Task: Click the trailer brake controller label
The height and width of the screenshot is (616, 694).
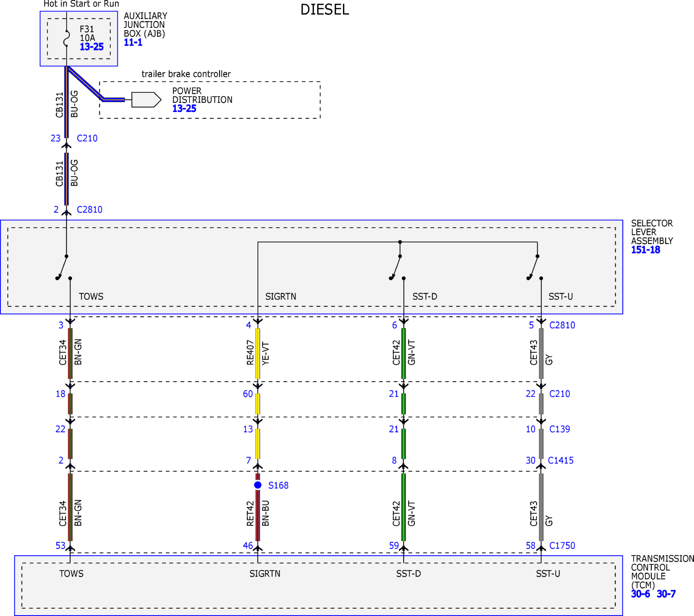Action: click(x=186, y=74)
